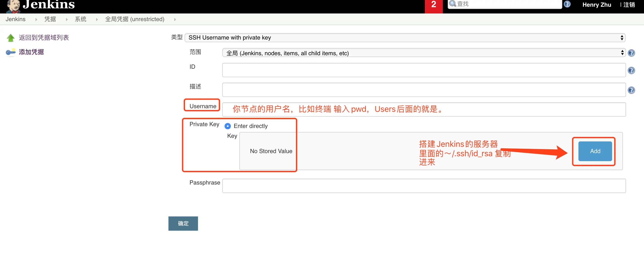644x268 pixels.
Task: Open help icon for 描述 field
Action: point(631,90)
